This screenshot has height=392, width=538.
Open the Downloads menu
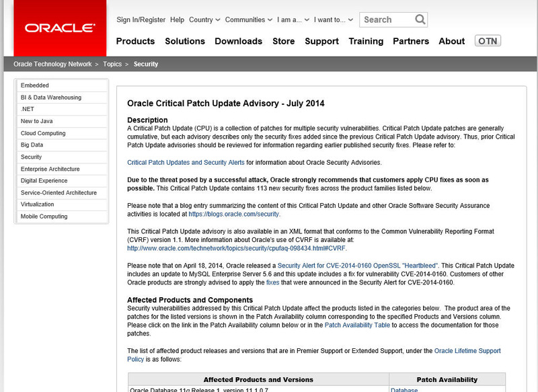pyautogui.click(x=239, y=41)
